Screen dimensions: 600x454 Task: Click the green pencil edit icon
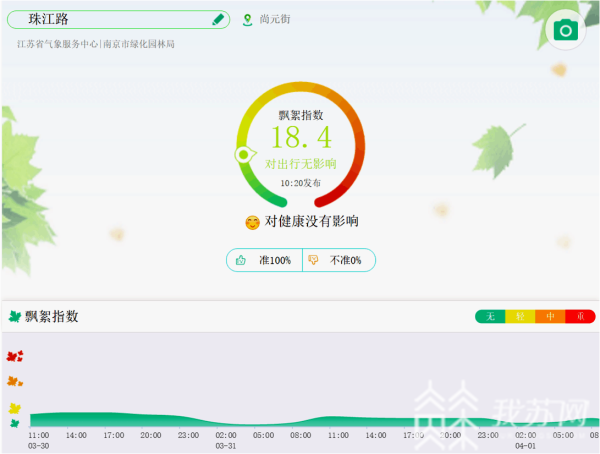pyautogui.click(x=218, y=19)
